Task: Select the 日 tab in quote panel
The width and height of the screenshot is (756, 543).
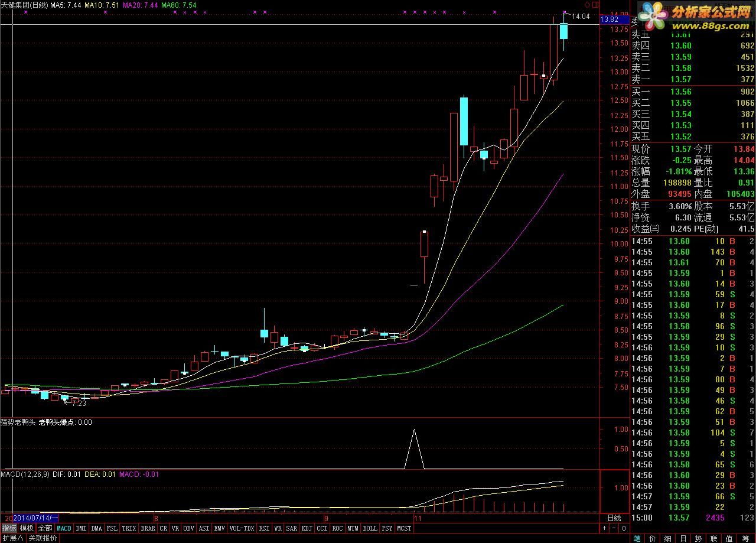Action: (683, 538)
